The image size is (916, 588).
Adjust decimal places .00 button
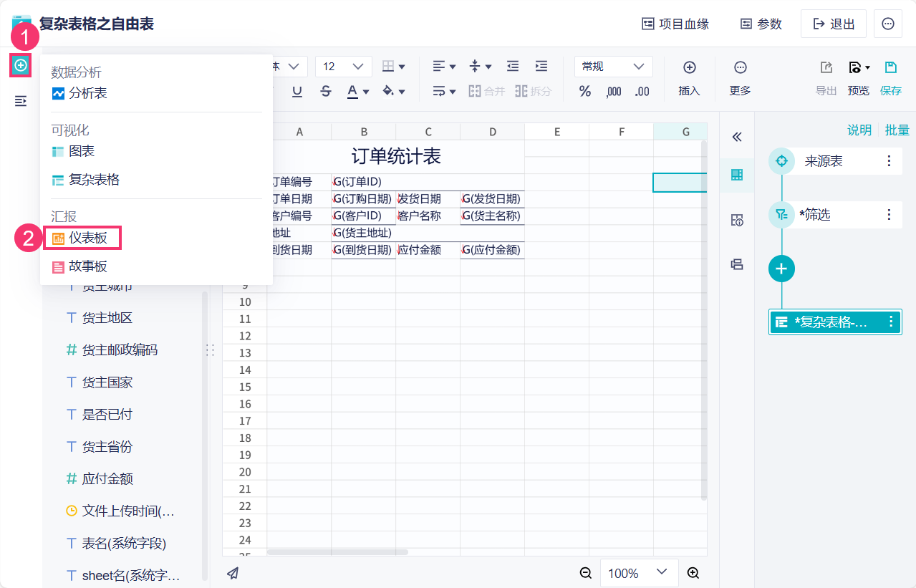tap(642, 91)
